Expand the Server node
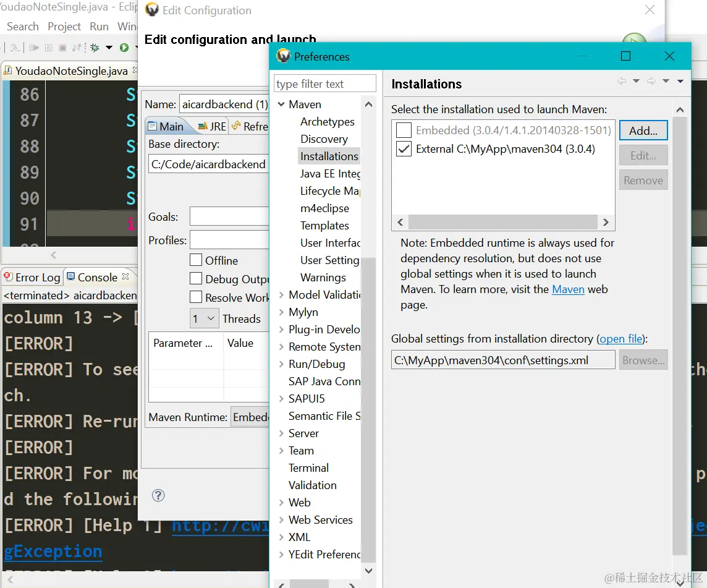This screenshot has height=588, width=707. coord(281,433)
